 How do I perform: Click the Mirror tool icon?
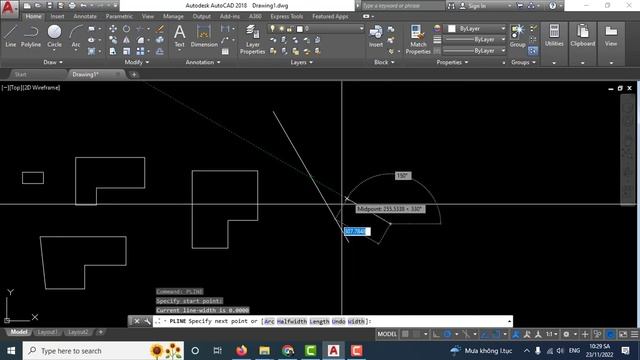[x=127, y=40]
